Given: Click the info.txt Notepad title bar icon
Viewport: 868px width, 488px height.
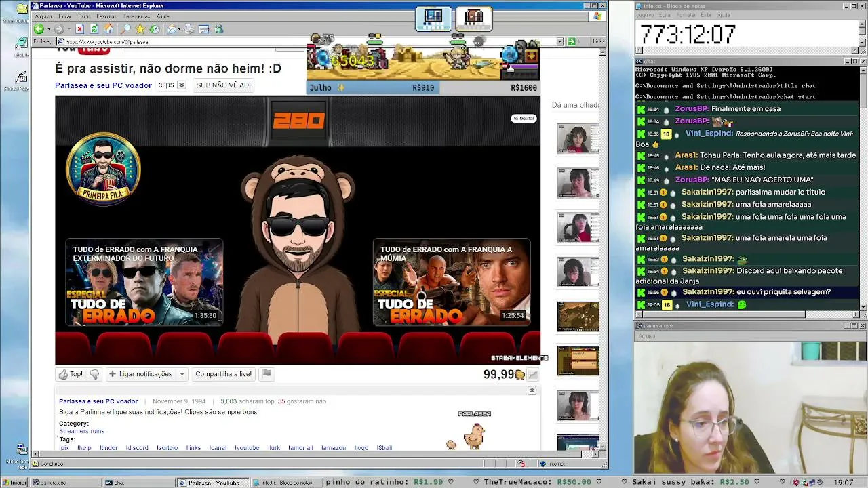Looking at the screenshot, I should tap(639, 6).
